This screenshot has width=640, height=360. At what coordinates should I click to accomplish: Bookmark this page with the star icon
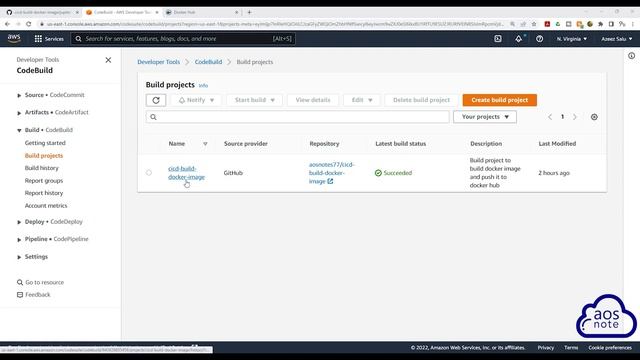534,24
